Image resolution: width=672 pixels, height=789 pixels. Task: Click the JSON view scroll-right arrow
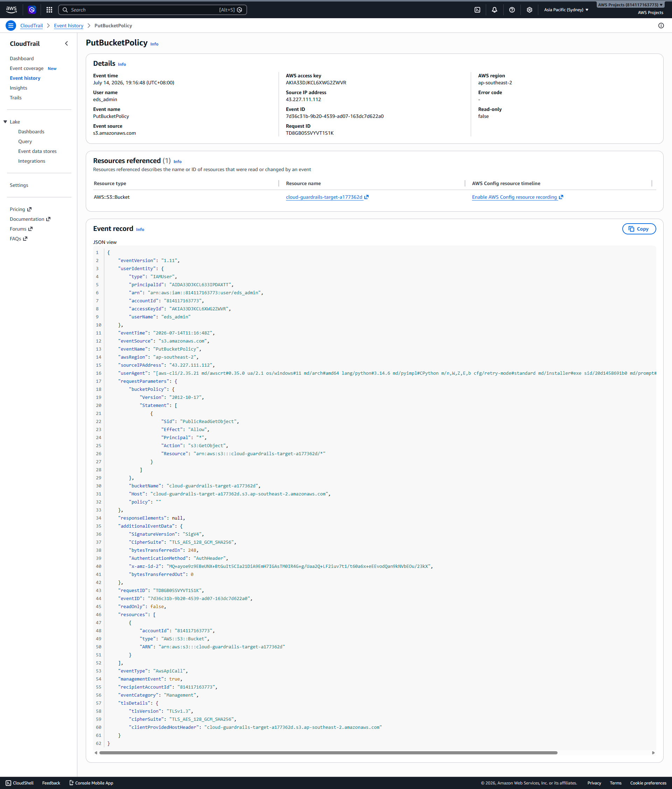point(653,753)
